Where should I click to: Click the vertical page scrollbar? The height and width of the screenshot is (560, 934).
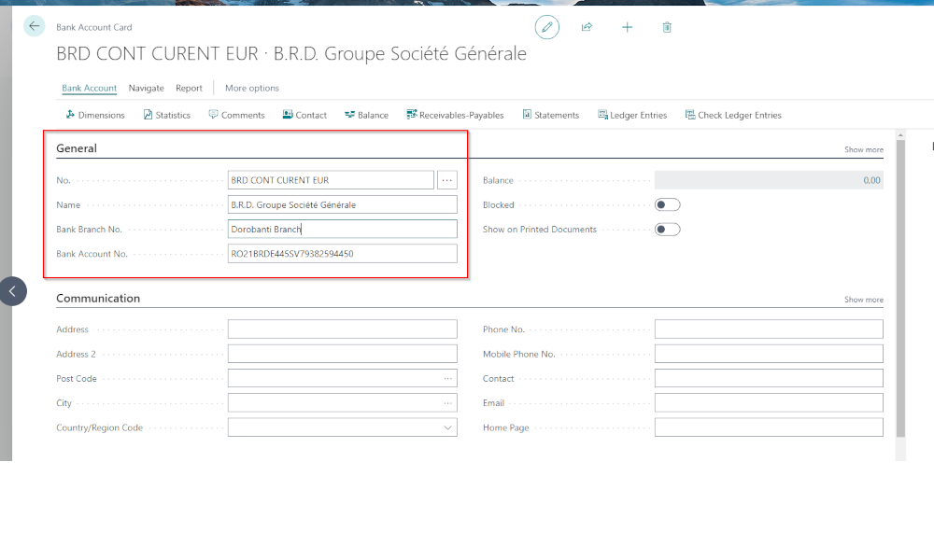click(900, 288)
